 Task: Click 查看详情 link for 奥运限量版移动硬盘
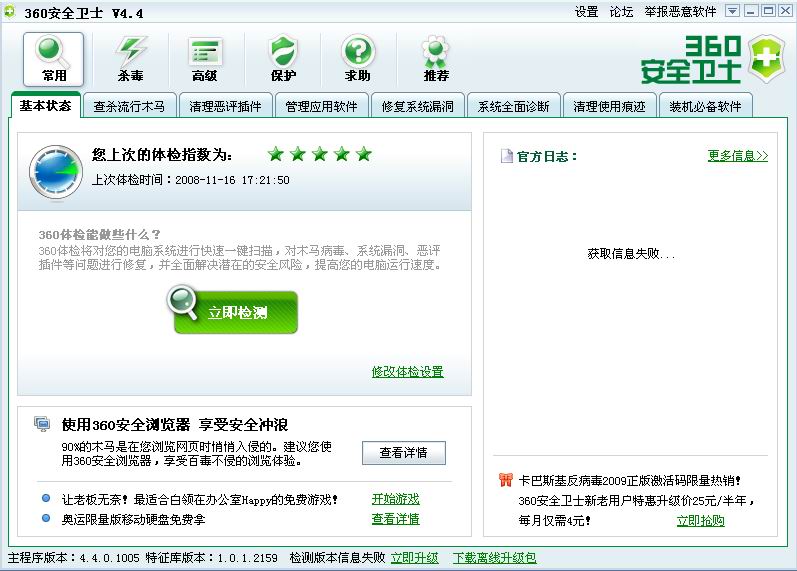click(x=395, y=519)
